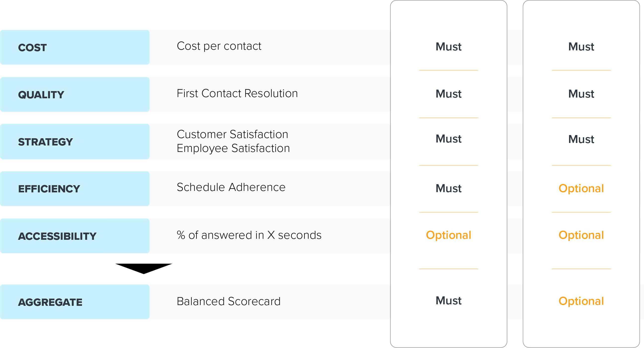
Task: Select the QUALITY category label
Action: (x=41, y=95)
